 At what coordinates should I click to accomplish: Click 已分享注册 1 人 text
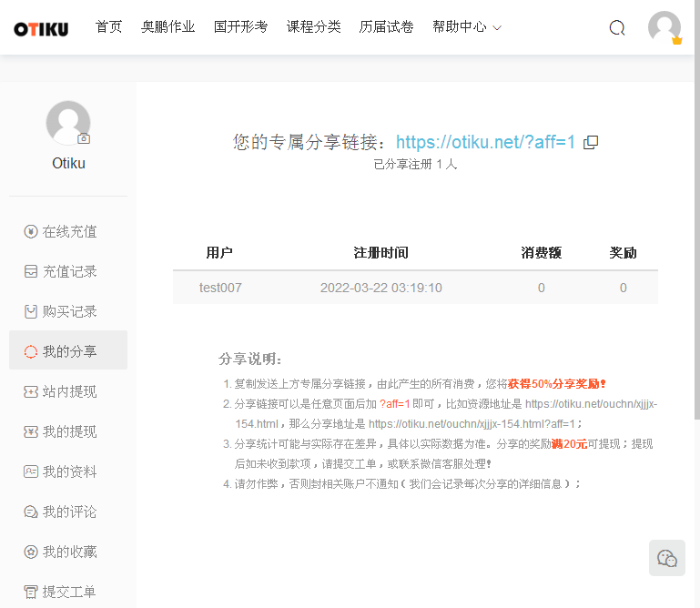pos(415,164)
